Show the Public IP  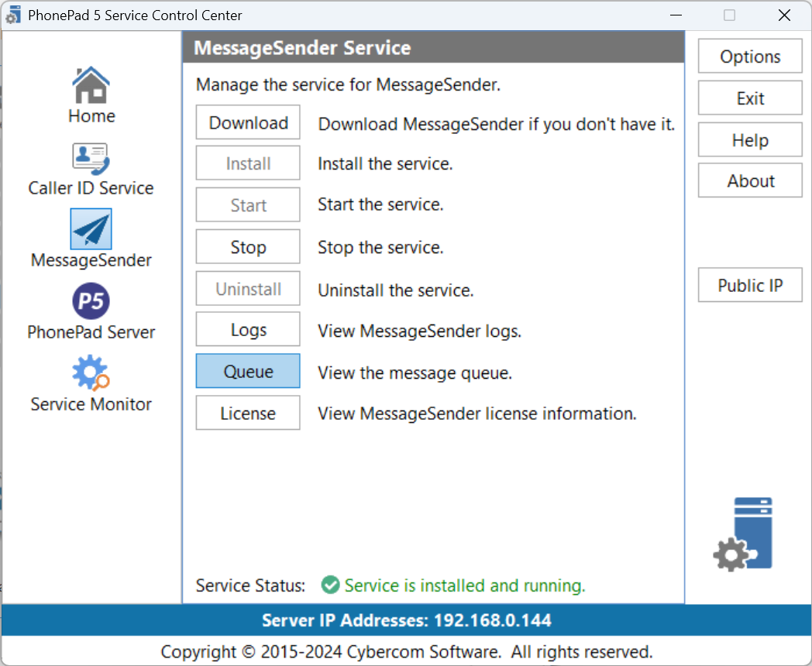[750, 285]
